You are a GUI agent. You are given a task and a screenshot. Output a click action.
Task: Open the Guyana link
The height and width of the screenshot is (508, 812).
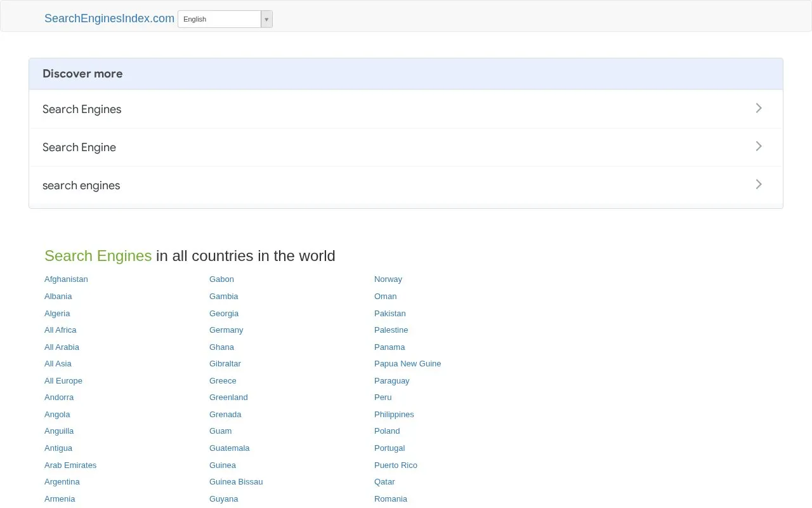[x=224, y=499]
